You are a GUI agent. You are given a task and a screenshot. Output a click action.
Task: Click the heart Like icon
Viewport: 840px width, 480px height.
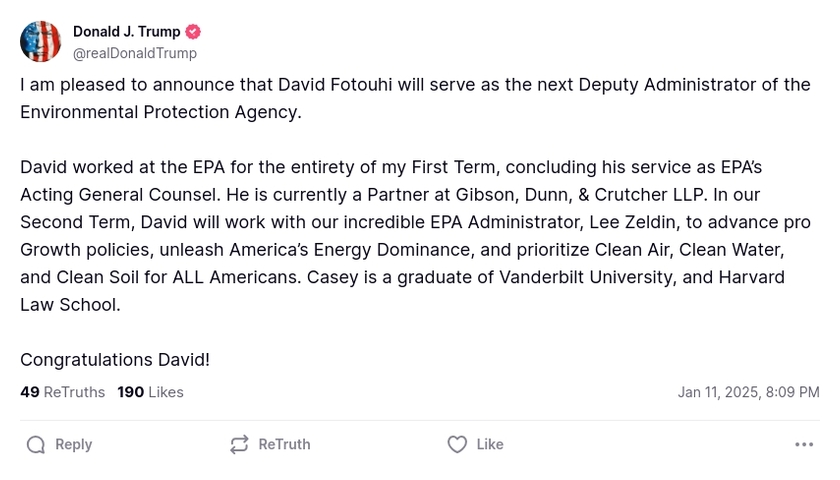tap(457, 445)
